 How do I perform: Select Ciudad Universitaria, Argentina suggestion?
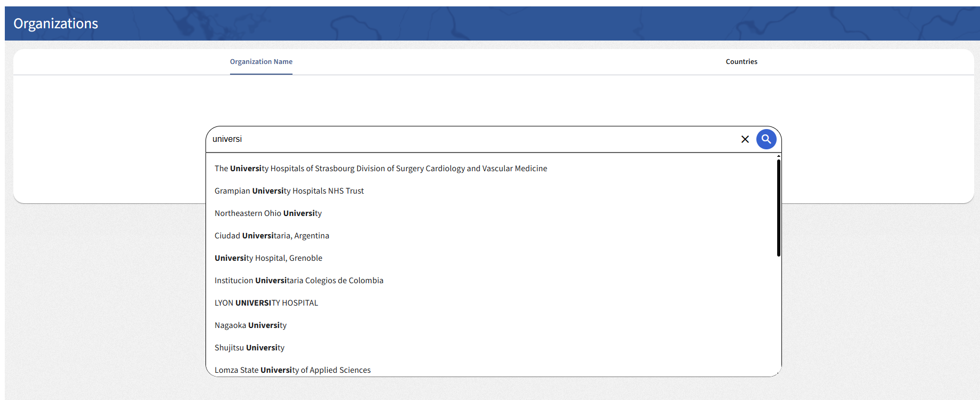pyautogui.click(x=272, y=236)
